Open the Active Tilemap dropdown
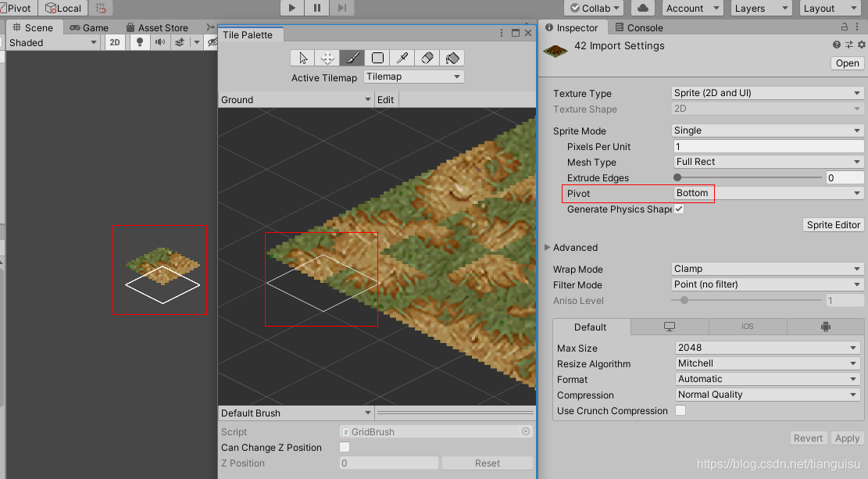868x479 pixels. tap(413, 77)
